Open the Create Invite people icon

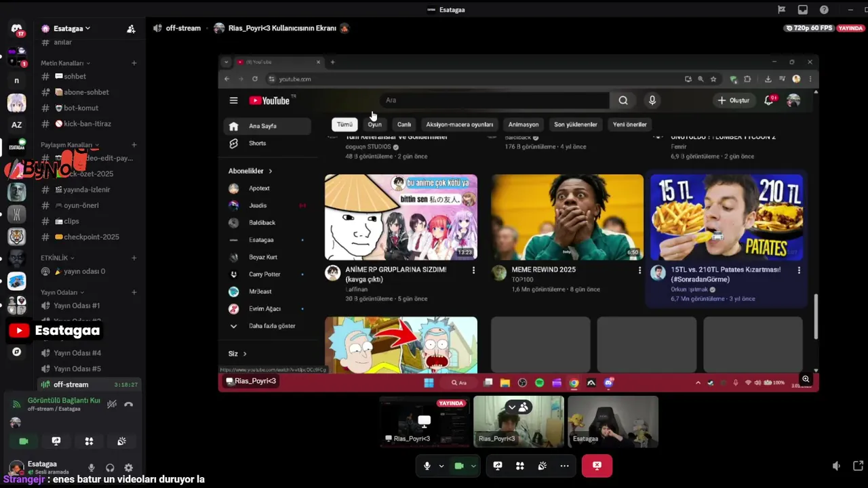(131, 28)
